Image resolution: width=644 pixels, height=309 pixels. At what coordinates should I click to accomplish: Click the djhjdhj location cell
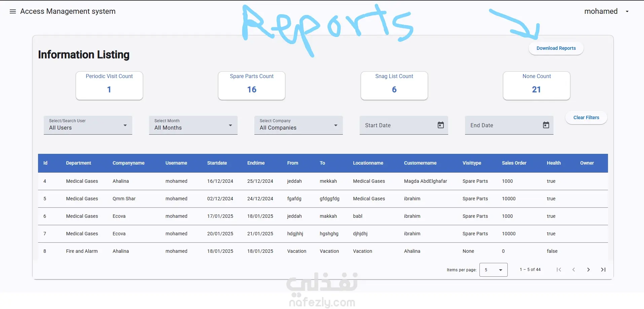tap(360, 234)
